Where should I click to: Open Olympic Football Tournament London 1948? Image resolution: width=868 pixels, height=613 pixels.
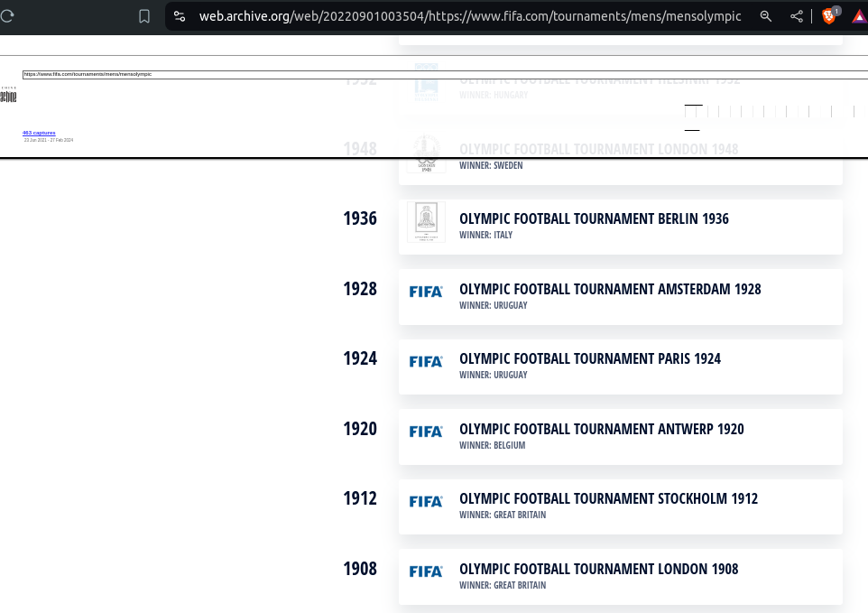click(x=599, y=150)
